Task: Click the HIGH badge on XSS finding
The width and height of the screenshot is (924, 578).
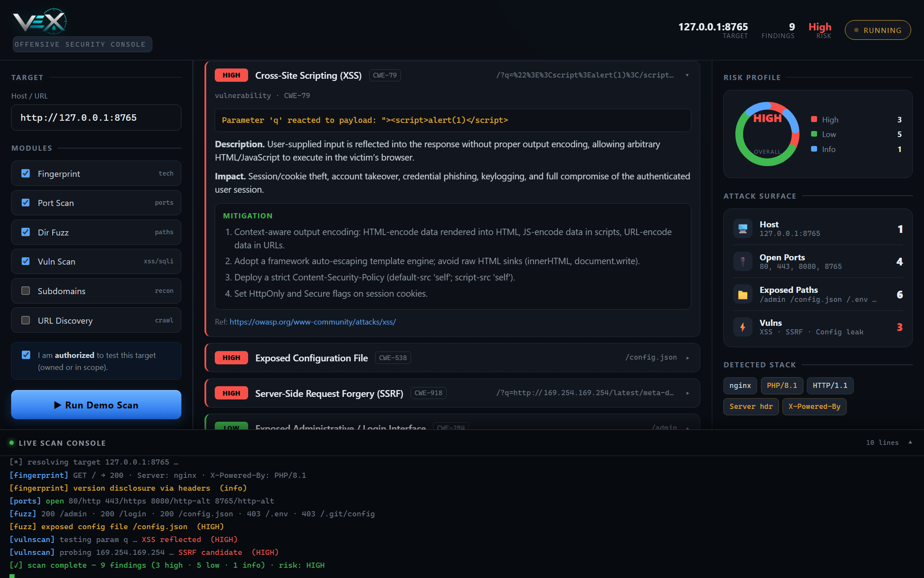Action: click(x=231, y=75)
